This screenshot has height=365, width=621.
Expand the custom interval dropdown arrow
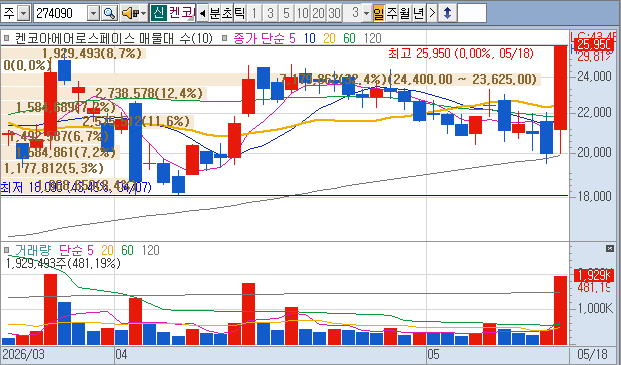tap(366, 13)
